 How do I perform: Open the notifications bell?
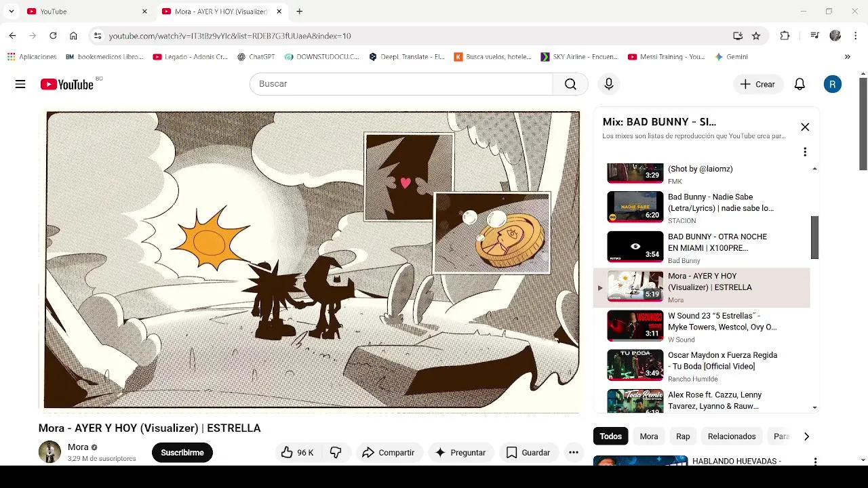coord(800,84)
